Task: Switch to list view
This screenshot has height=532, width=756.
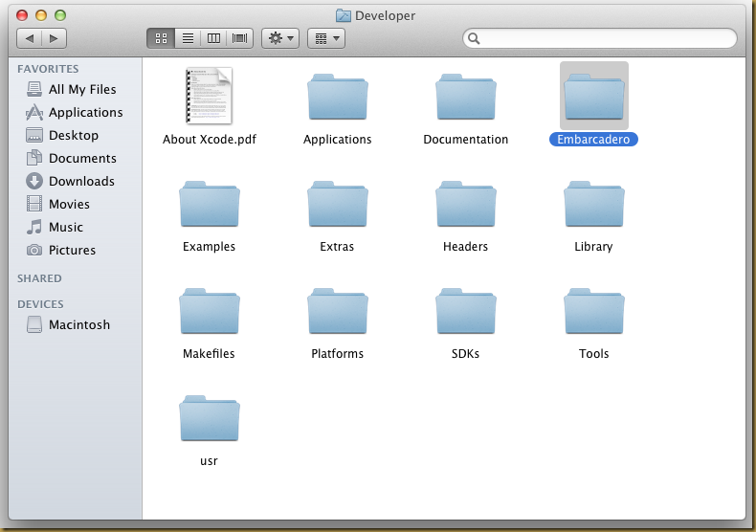Action: pos(188,38)
